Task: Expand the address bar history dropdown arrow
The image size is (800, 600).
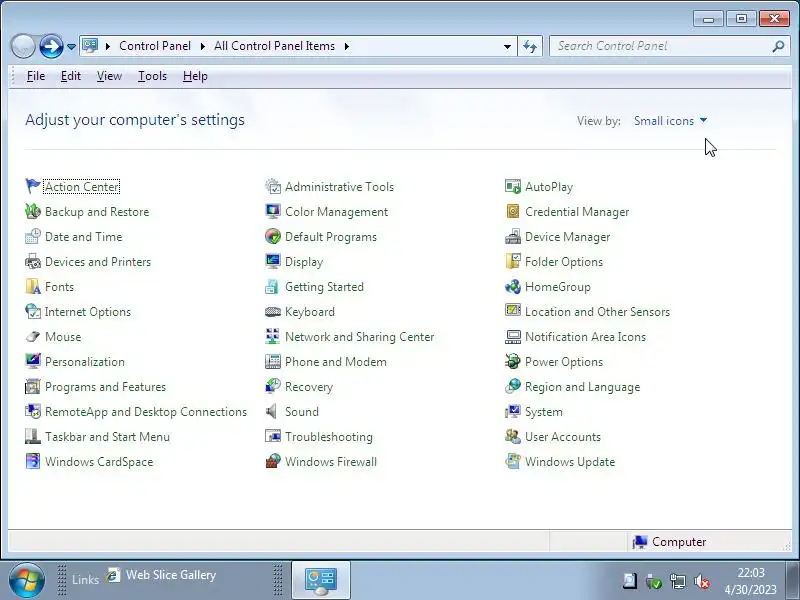Action: coord(507,46)
